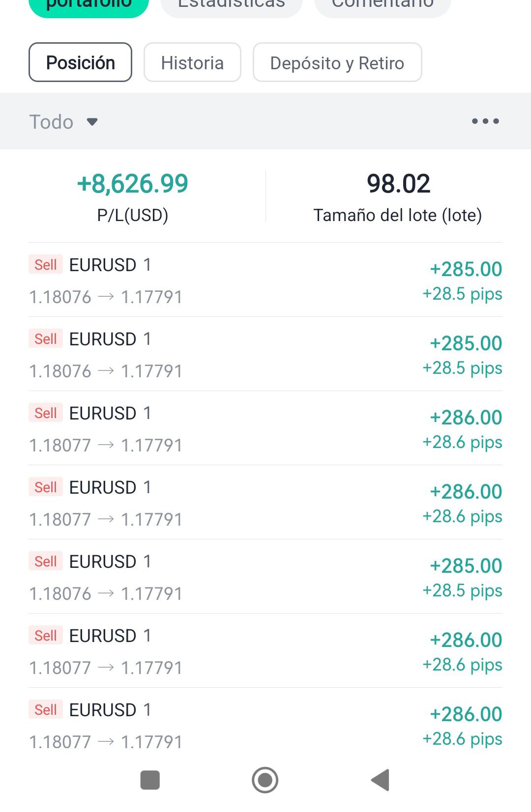The width and height of the screenshot is (531, 812).
Task: Tap the Sell badge on the first position
Action: [x=46, y=265]
